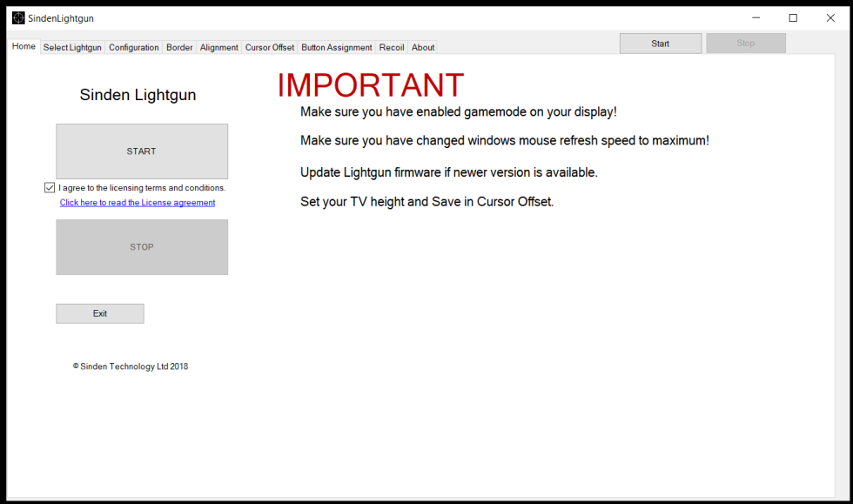Open the License agreement link

point(138,203)
